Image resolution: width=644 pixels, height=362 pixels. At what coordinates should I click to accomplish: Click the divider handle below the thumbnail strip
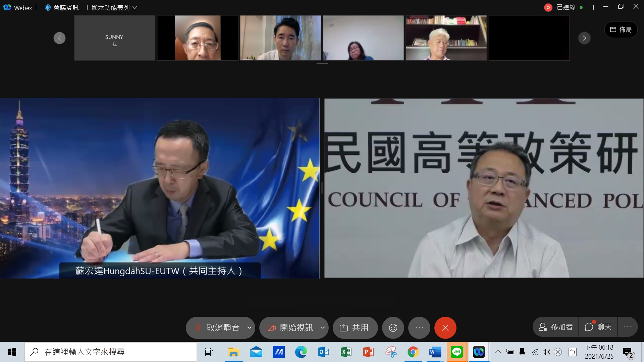[322, 63]
